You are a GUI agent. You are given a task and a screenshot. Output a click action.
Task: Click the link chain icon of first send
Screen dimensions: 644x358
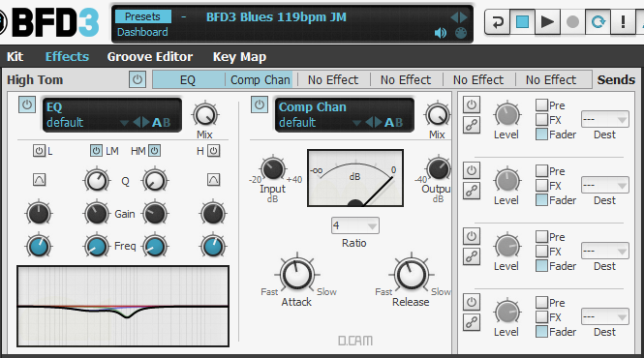coord(472,125)
